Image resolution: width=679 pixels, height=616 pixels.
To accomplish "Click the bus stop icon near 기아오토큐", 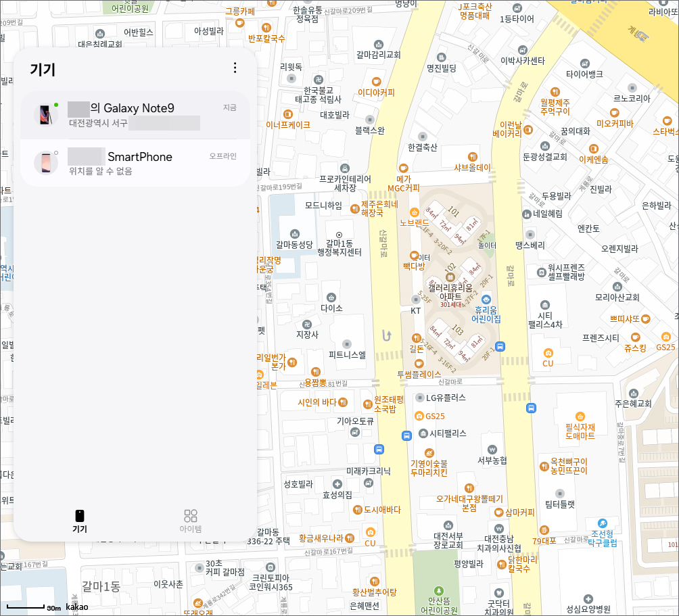I will click(x=379, y=450).
